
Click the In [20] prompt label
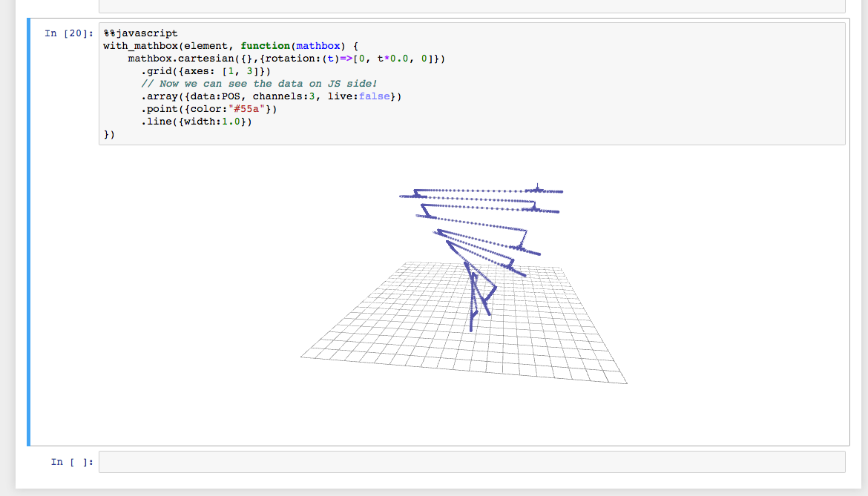(x=69, y=33)
